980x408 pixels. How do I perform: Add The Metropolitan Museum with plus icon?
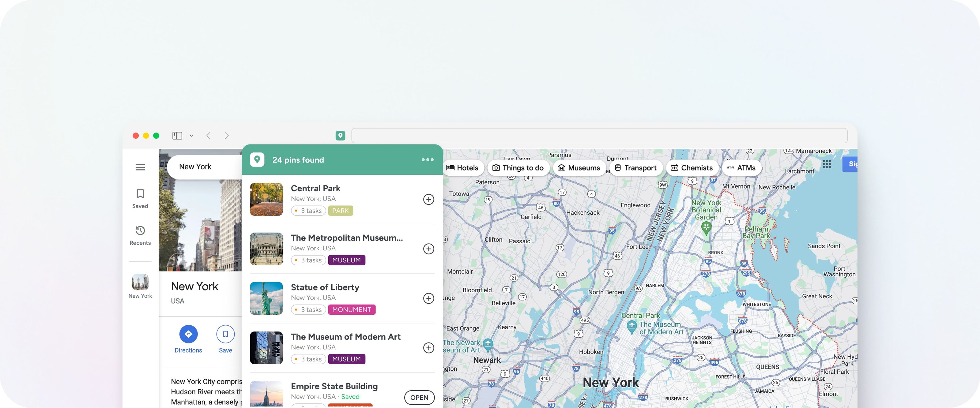428,249
